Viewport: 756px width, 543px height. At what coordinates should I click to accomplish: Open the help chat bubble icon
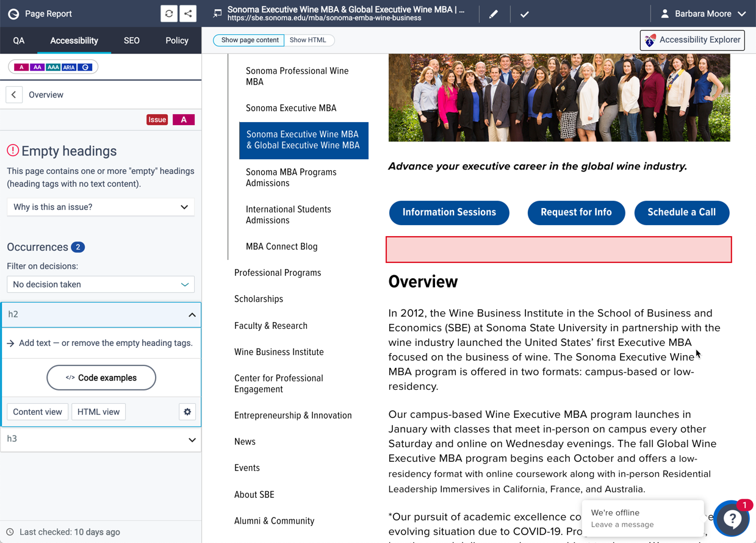[731, 519]
